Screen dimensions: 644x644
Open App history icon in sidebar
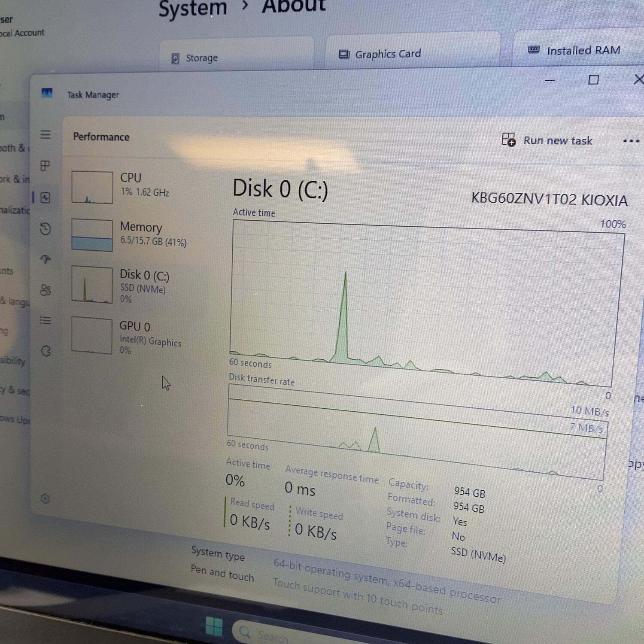click(x=46, y=229)
